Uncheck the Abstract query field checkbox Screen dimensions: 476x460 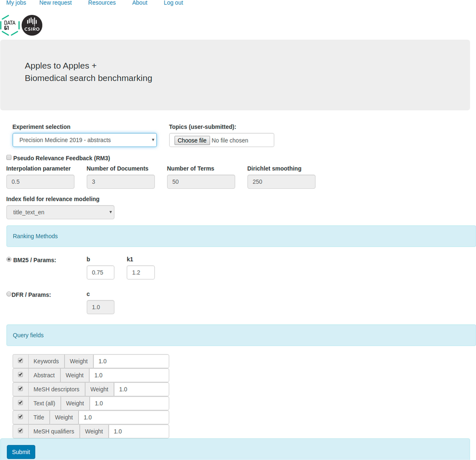pos(21,375)
